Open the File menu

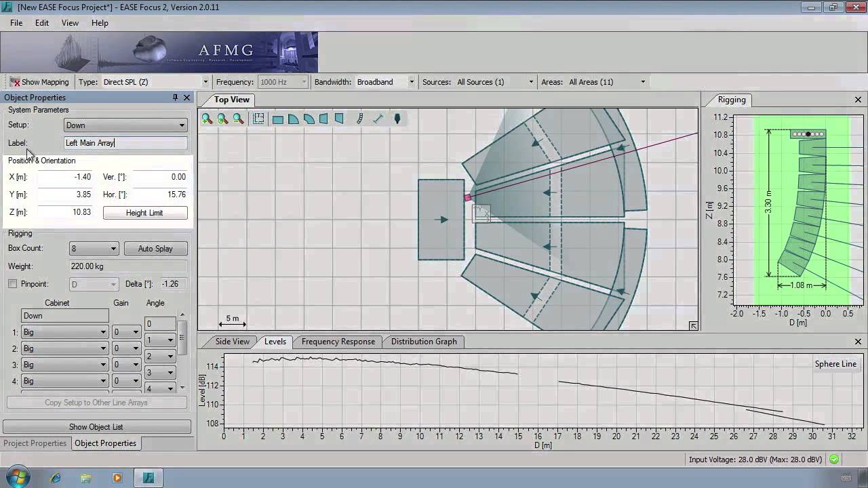tap(16, 23)
